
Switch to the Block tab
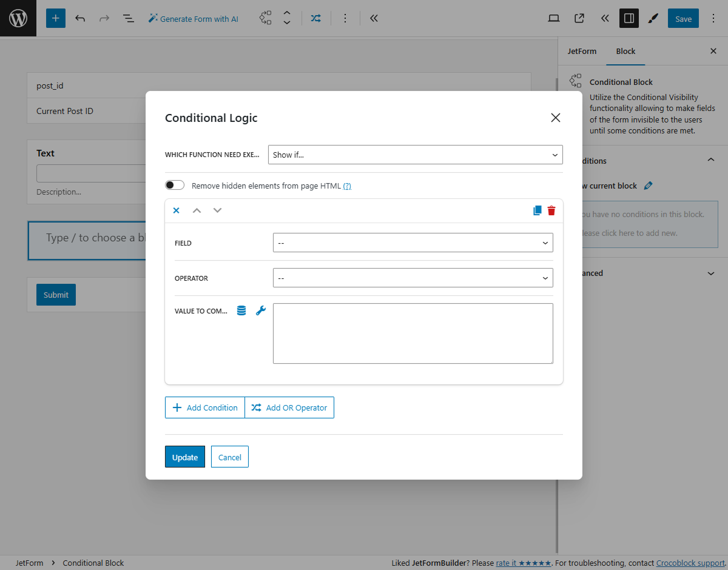(x=625, y=51)
